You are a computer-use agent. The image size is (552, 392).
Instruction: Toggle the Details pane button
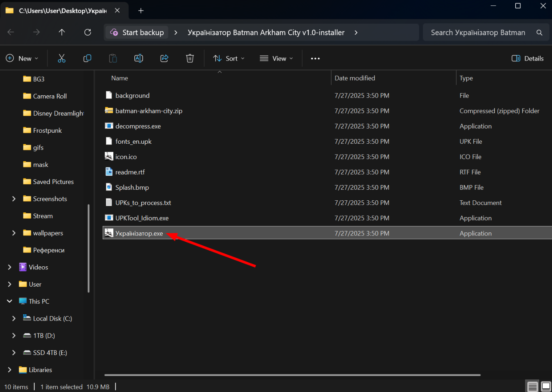[528, 58]
